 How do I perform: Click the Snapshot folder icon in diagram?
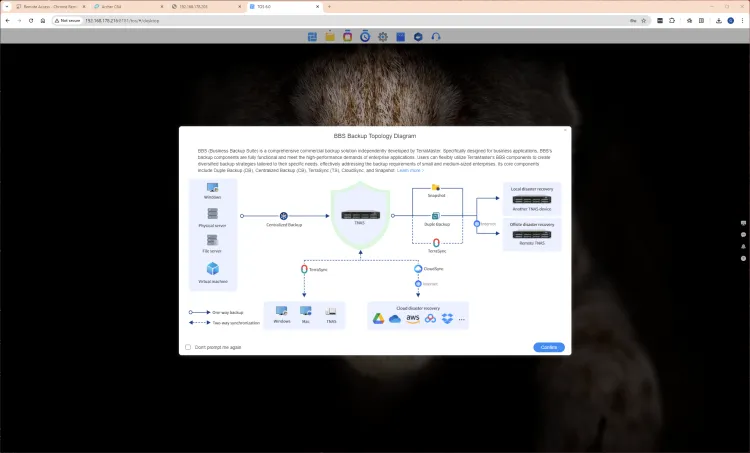[x=436, y=187]
